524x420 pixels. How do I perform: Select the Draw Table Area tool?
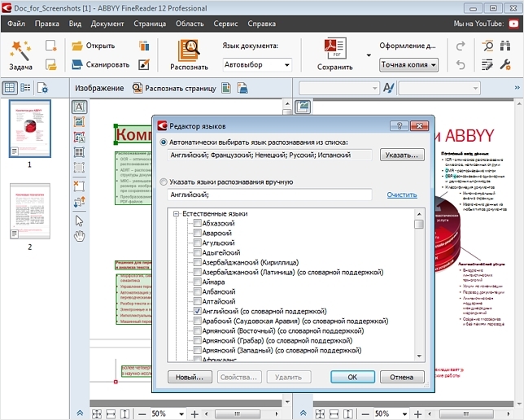coord(79,152)
